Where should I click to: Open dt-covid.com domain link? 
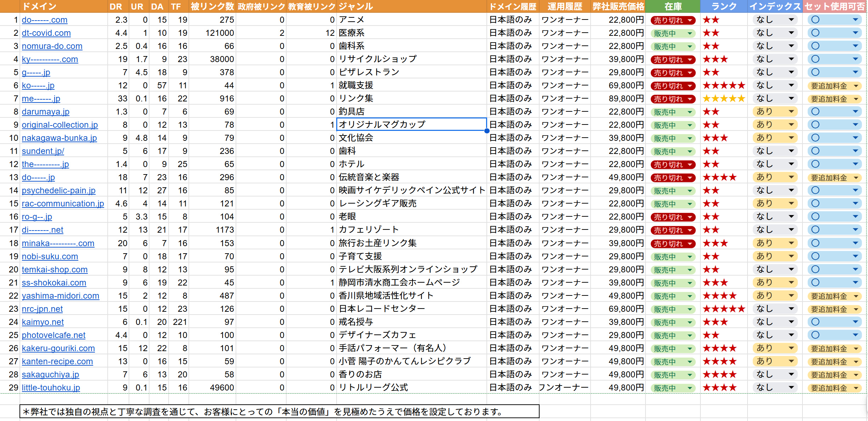[x=46, y=33]
